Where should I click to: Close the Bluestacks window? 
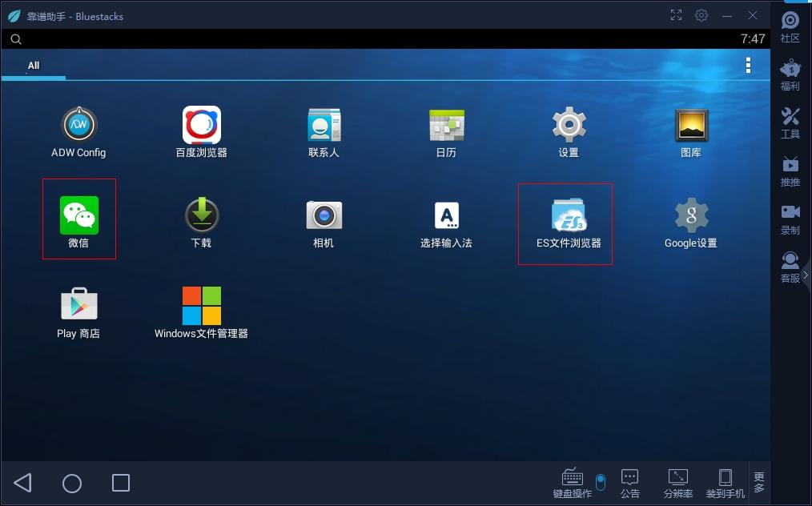(x=753, y=15)
